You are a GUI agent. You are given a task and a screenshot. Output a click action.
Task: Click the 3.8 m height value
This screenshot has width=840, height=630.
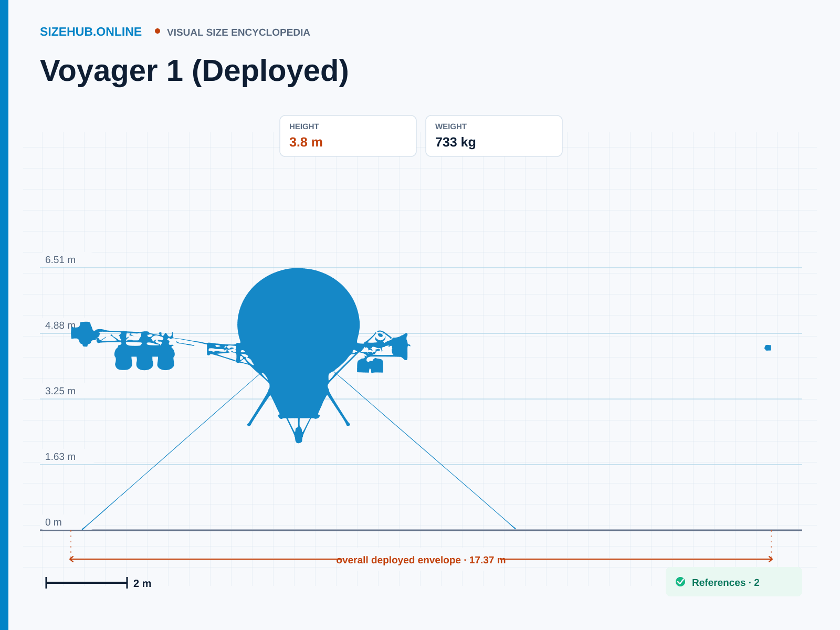pyautogui.click(x=306, y=142)
